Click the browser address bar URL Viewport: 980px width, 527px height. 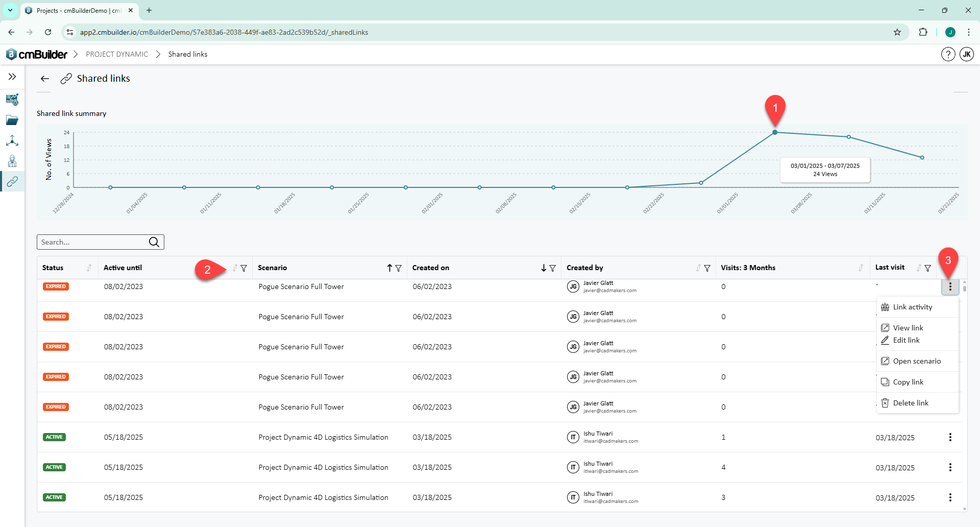tap(224, 32)
